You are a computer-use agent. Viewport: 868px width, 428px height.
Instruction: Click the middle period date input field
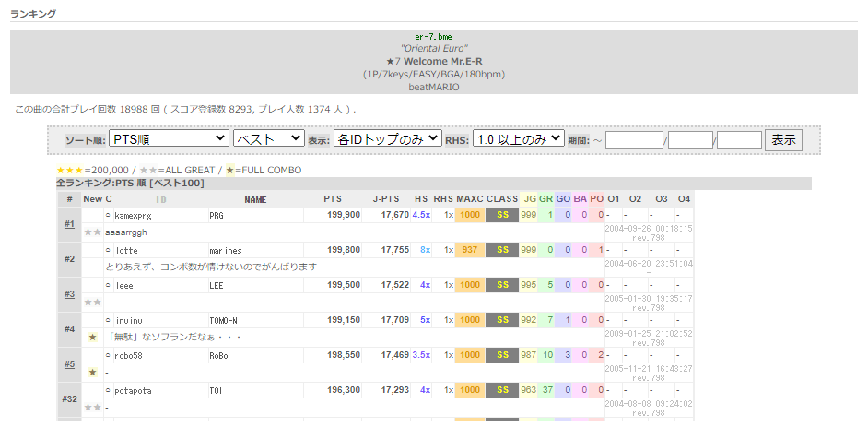click(690, 139)
